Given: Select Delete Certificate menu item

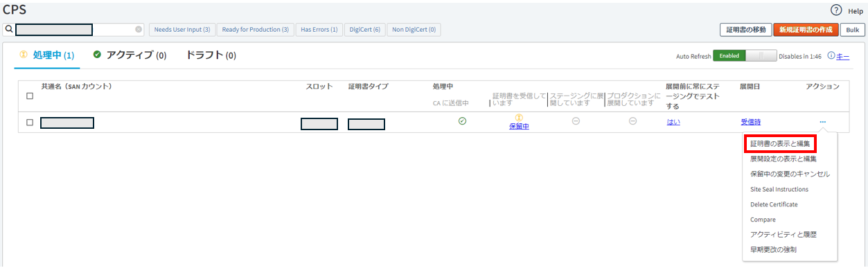Looking at the screenshot, I should pyautogui.click(x=774, y=204).
